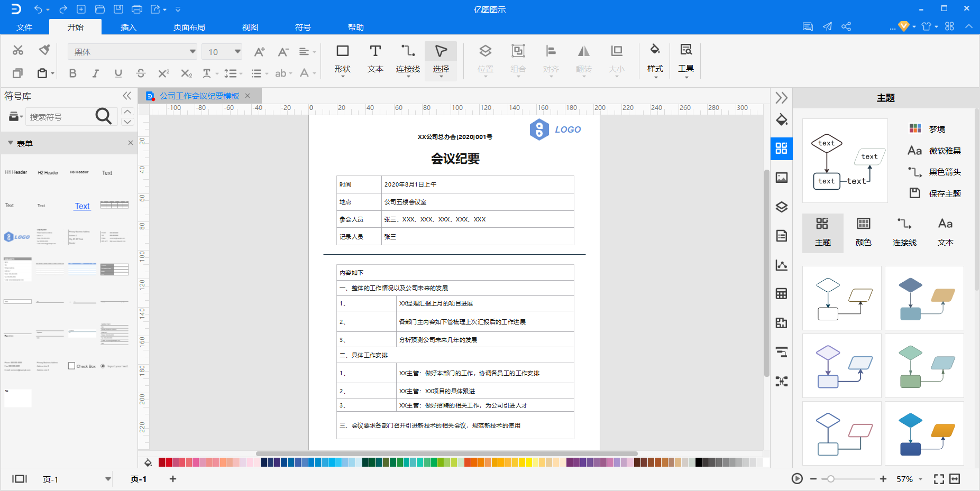980x491 pixels.
Task: Switch to the 视图 ribbon tab
Action: coord(250,27)
